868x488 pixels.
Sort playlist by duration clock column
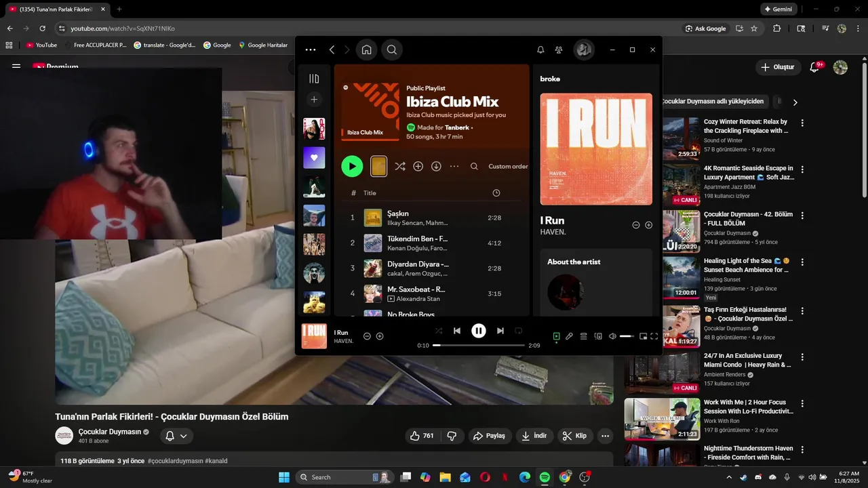pos(496,193)
